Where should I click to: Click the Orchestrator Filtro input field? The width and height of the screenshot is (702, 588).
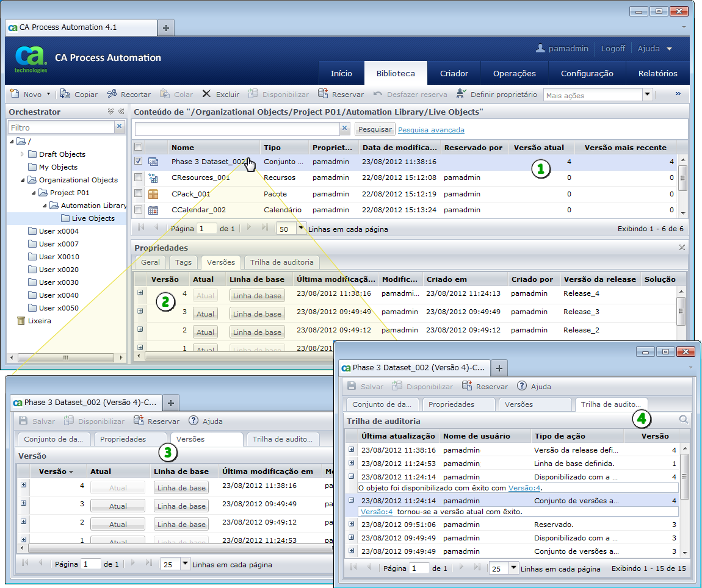click(61, 127)
